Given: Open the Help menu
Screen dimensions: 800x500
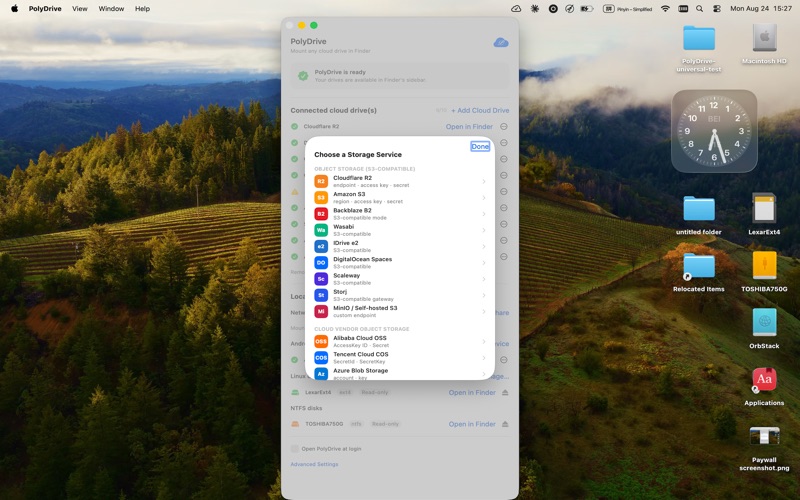Looking at the screenshot, I should [142, 8].
